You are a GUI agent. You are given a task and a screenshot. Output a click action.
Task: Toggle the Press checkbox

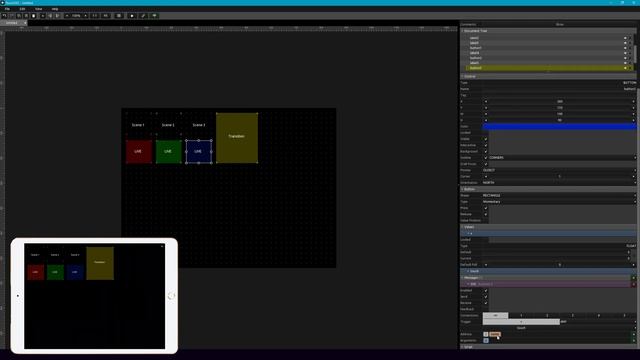pyautogui.click(x=486, y=208)
